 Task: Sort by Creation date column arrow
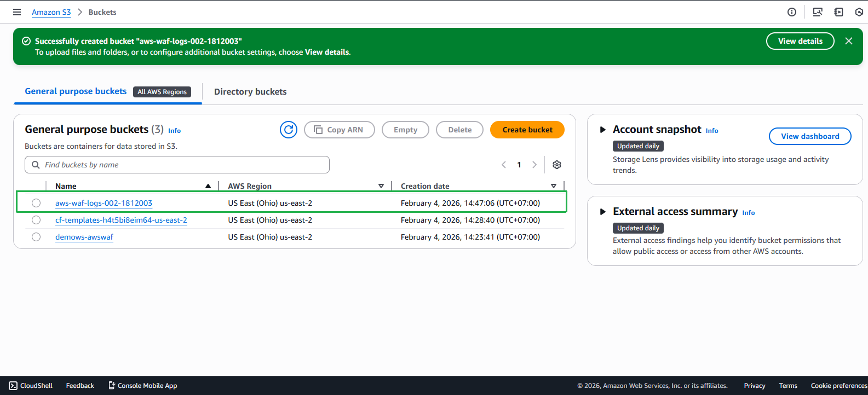554,186
